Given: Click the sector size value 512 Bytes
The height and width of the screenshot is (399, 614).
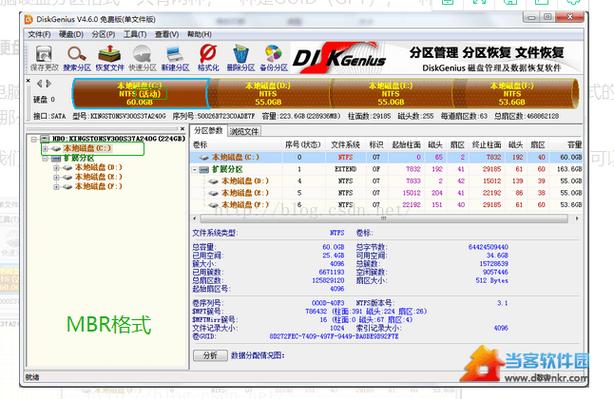Looking at the screenshot, I should 492,281.
